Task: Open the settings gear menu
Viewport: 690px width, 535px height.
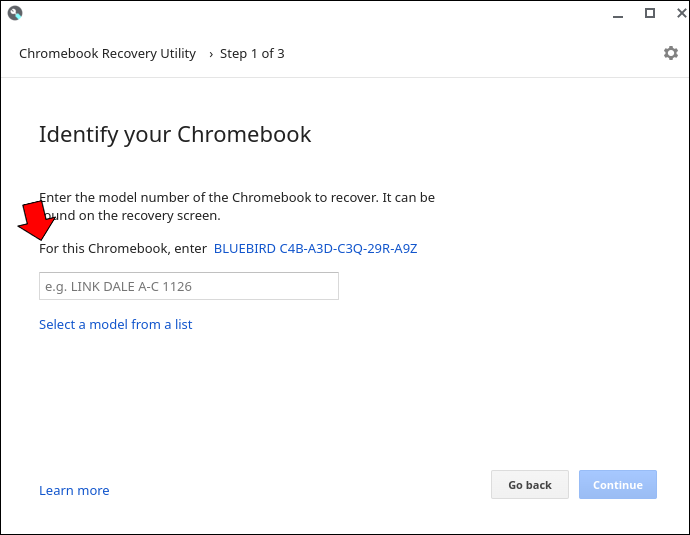Action: 671,53
